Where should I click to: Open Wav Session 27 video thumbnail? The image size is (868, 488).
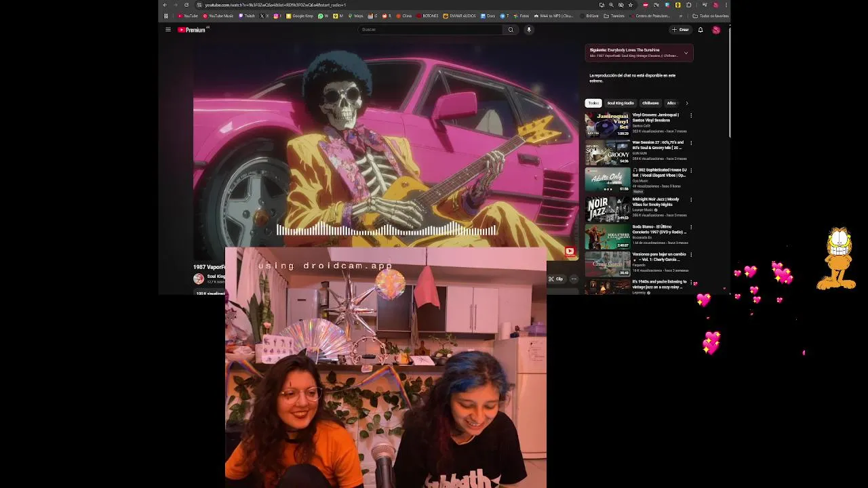(x=608, y=152)
